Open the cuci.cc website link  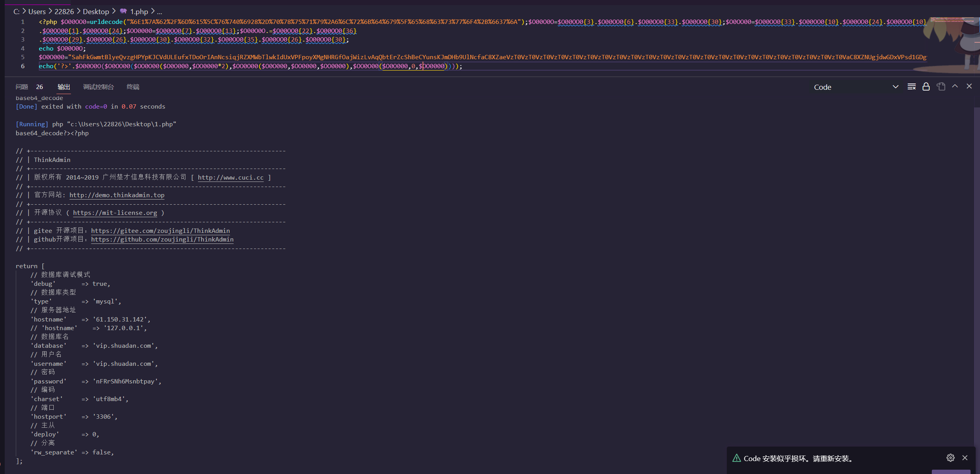pos(230,178)
